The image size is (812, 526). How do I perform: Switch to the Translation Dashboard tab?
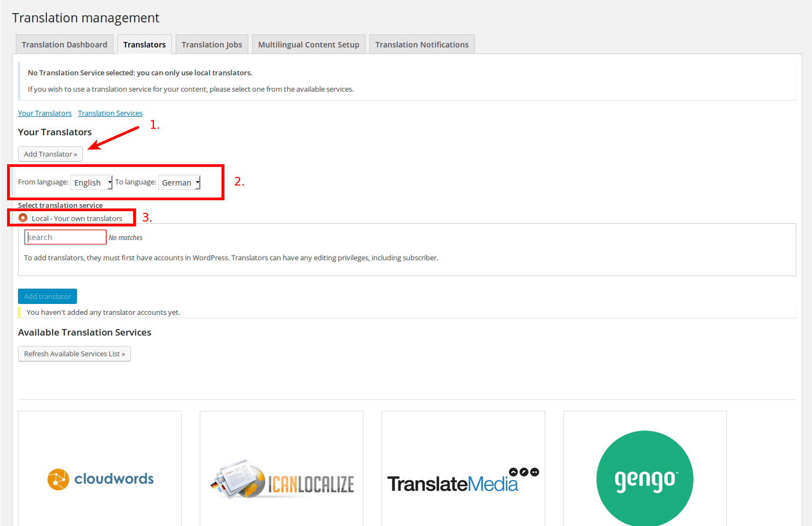pos(64,44)
